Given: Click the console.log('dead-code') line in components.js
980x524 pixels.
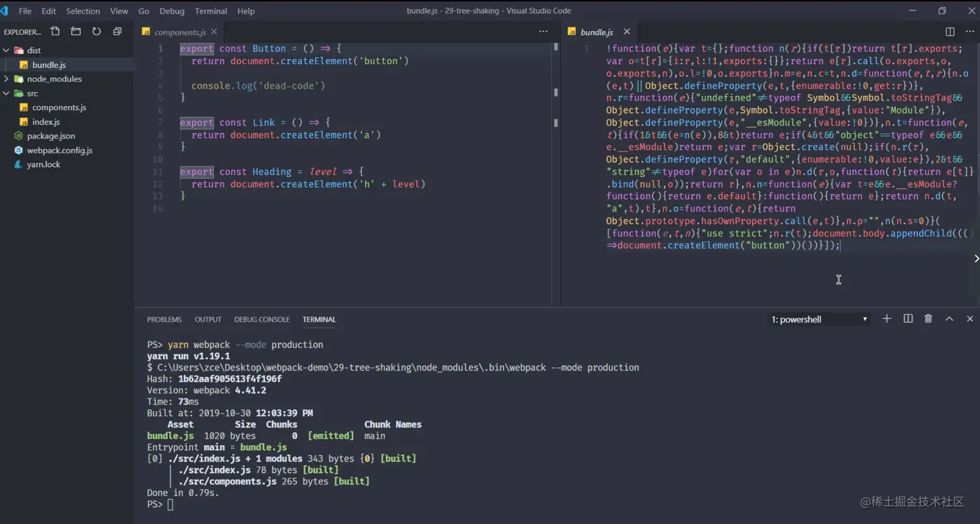Looking at the screenshot, I should pos(258,85).
